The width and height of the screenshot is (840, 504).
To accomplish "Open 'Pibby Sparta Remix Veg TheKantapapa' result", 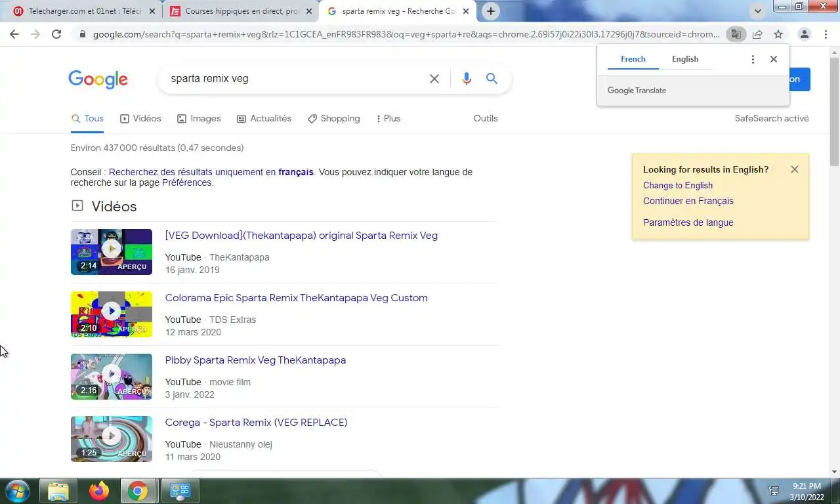I will [255, 360].
